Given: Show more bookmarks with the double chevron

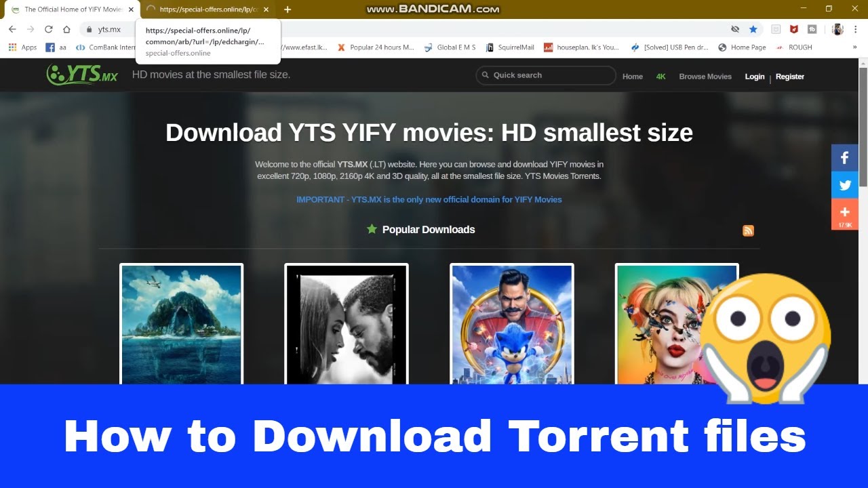Looking at the screenshot, I should 854,47.
